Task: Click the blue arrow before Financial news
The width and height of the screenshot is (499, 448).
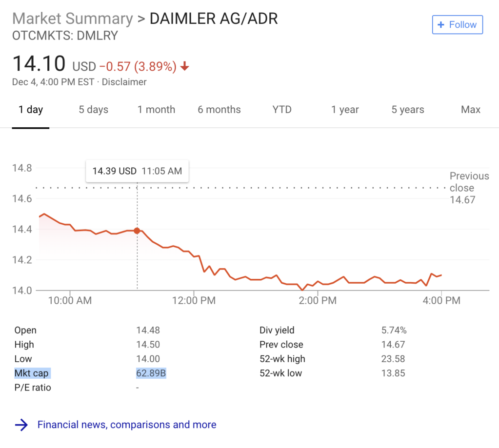Action: 21,425
